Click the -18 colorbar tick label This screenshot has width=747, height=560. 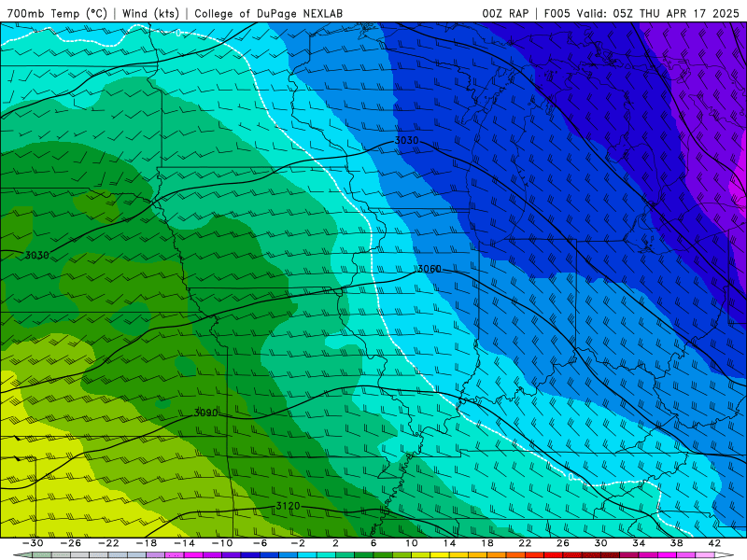click(x=147, y=543)
